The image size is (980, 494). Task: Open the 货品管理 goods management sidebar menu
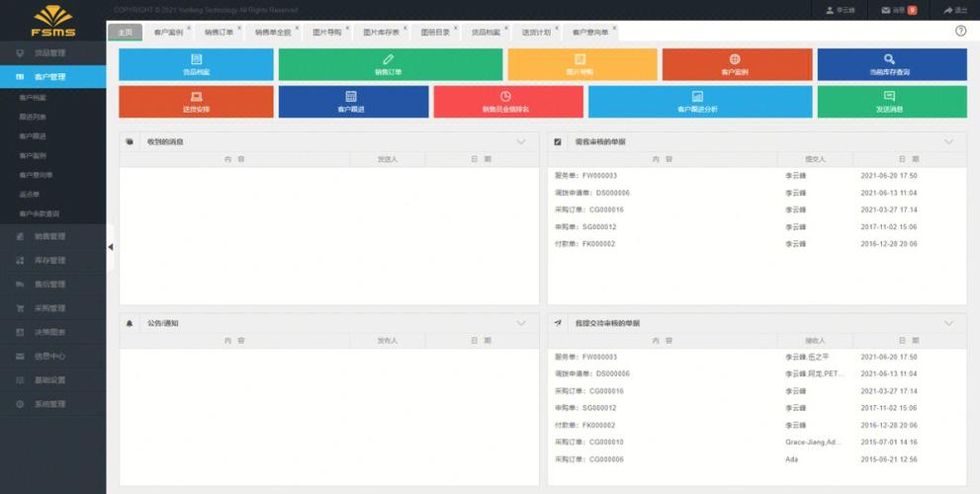pyautogui.click(x=52, y=53)
